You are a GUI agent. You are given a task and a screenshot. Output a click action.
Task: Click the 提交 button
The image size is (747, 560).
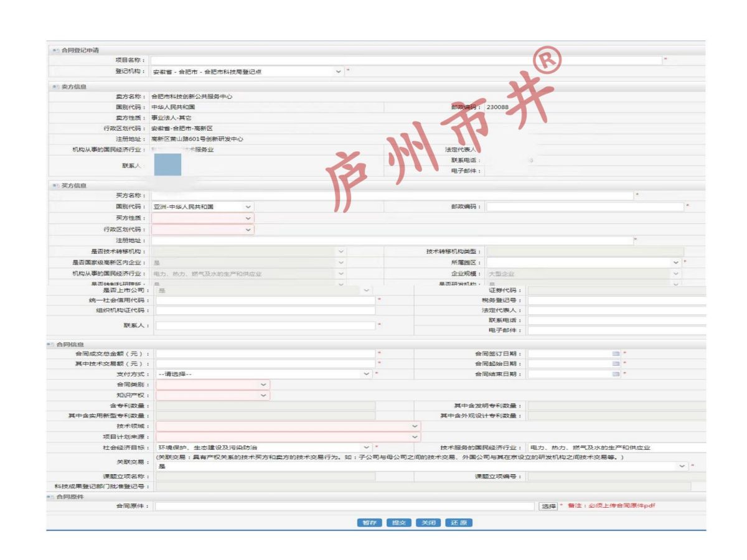click(398, 523)
